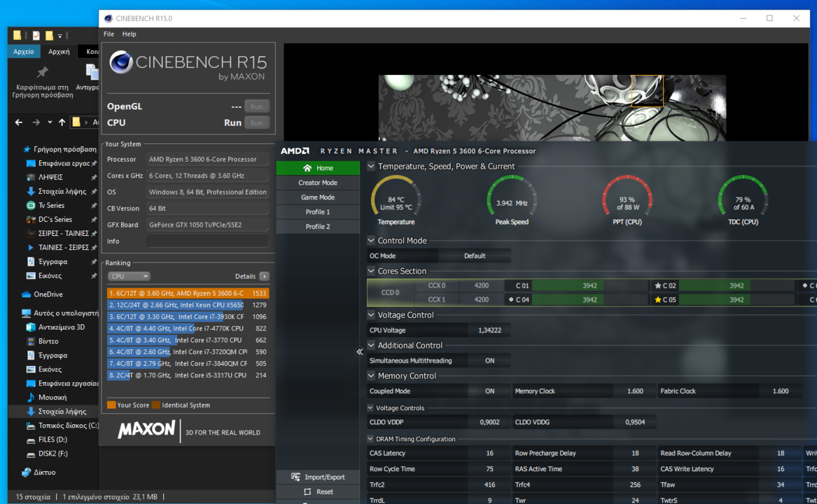Open Explorer Αρχείο tab
The width and height of the screenshot is (817, 504).
pyautogui.click(x=24, y=52)
